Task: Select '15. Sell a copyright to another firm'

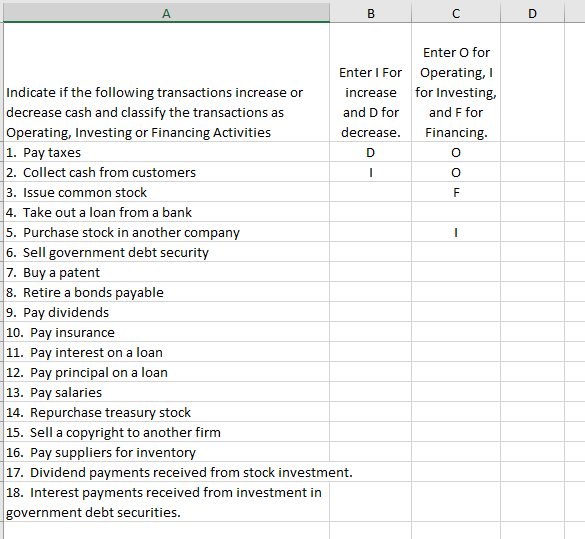Action: tap(166, 432)
